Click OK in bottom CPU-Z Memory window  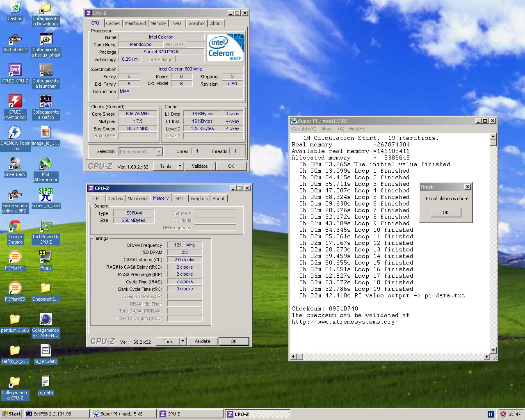click(233, 341)
